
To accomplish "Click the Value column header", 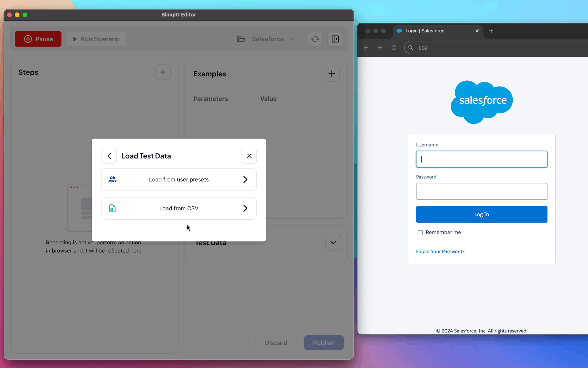I will pyautogui.click(x=268, y=99).
